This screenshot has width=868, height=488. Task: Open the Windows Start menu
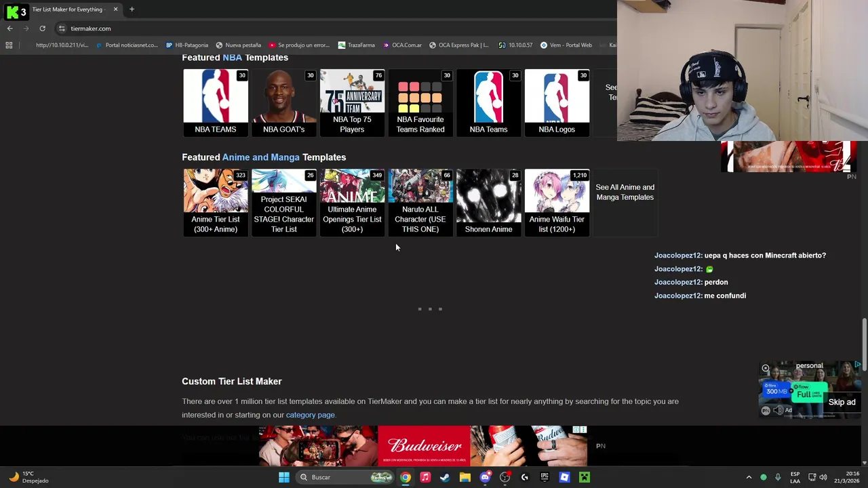(283, 477)
